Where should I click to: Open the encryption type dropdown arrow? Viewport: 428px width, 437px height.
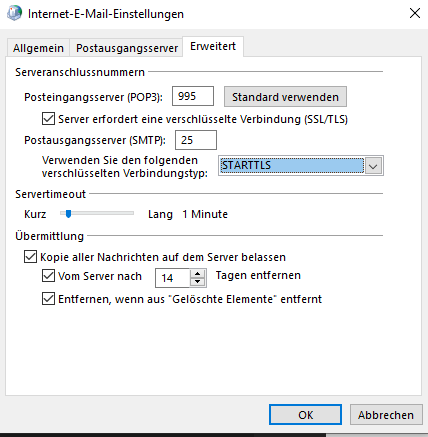tap(373, 166)
